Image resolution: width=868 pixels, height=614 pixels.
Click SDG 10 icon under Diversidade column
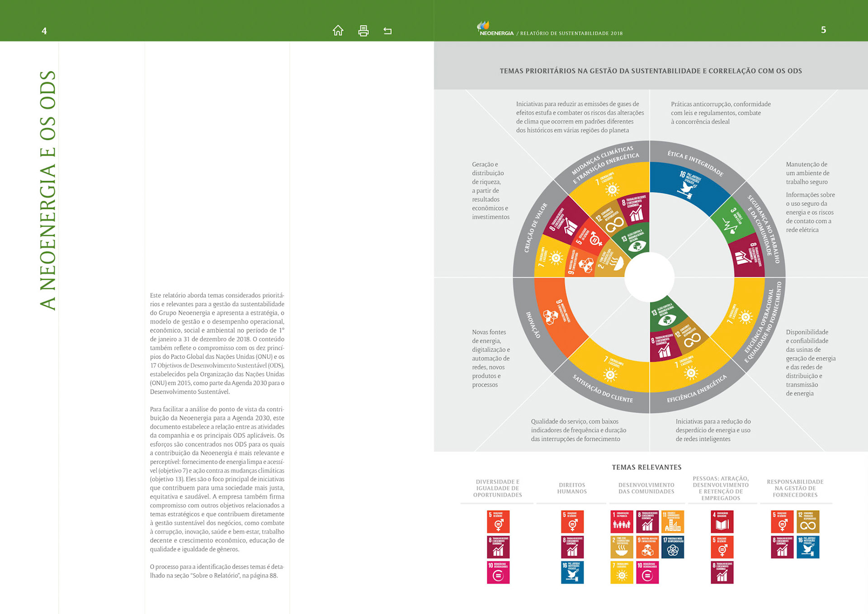pos(498,572)
